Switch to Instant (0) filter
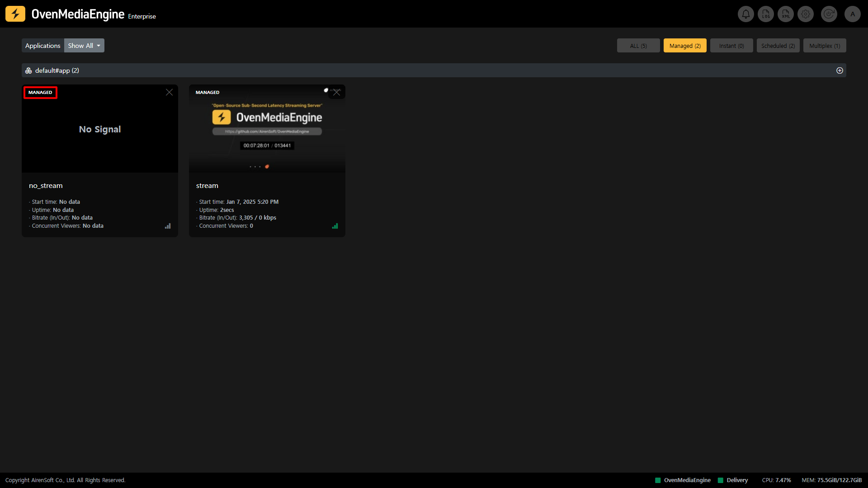Viewport: 868px width, 488px height. 731,46
